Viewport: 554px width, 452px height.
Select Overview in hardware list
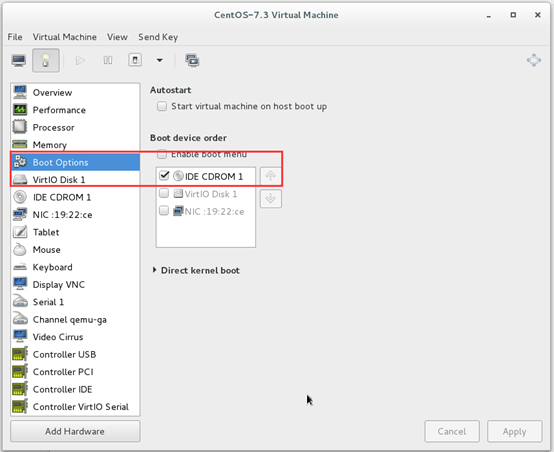(x=75, y=93)
